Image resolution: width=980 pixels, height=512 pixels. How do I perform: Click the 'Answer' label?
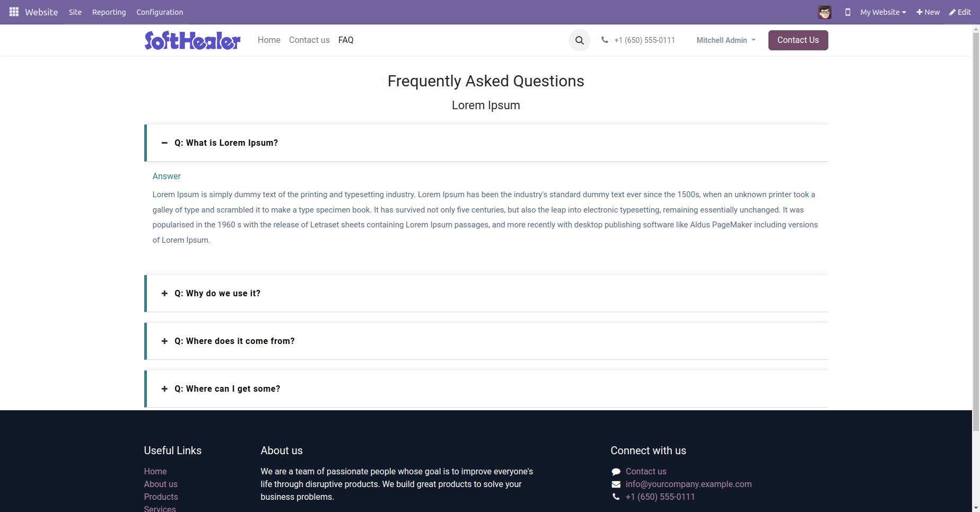(x=167, y=176)
